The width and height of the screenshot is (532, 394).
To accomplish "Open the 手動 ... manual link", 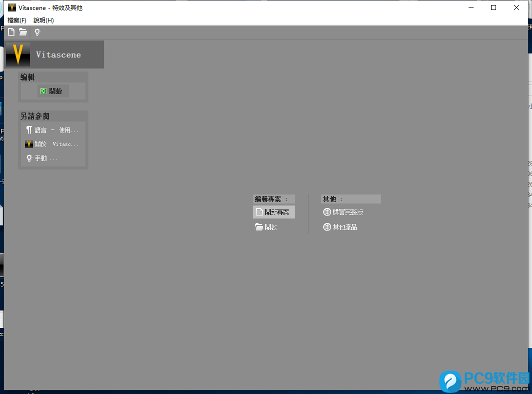I will point(41,158).
